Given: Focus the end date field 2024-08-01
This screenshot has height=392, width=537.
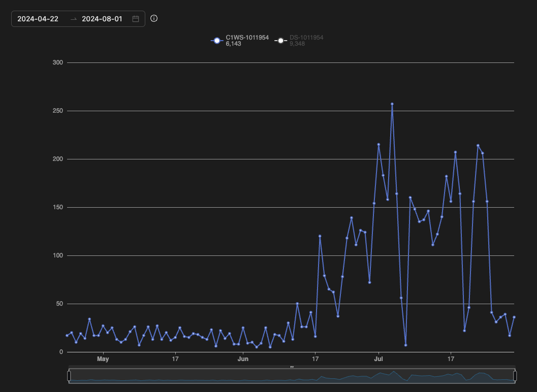Looking at the screenshot, I should coord(102,19).
